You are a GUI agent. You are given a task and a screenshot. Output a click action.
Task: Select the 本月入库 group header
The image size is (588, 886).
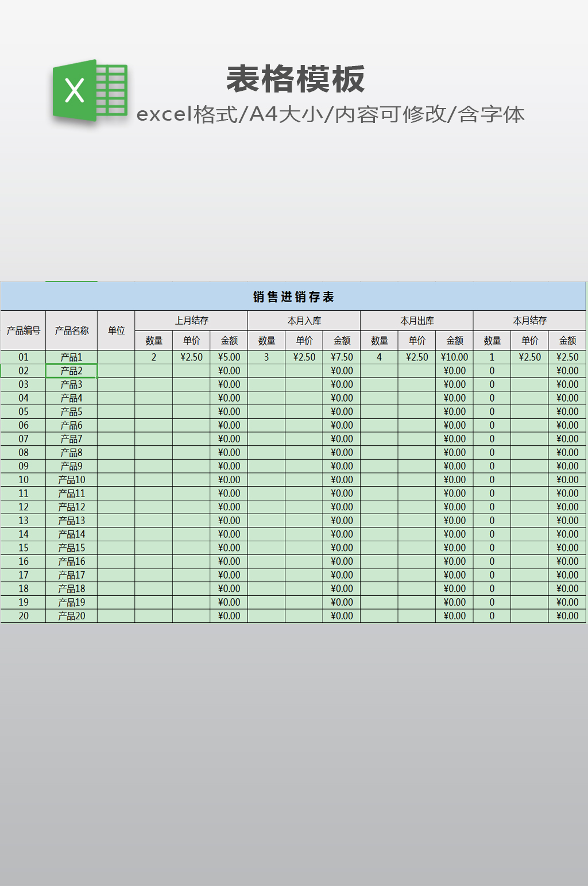304,321
